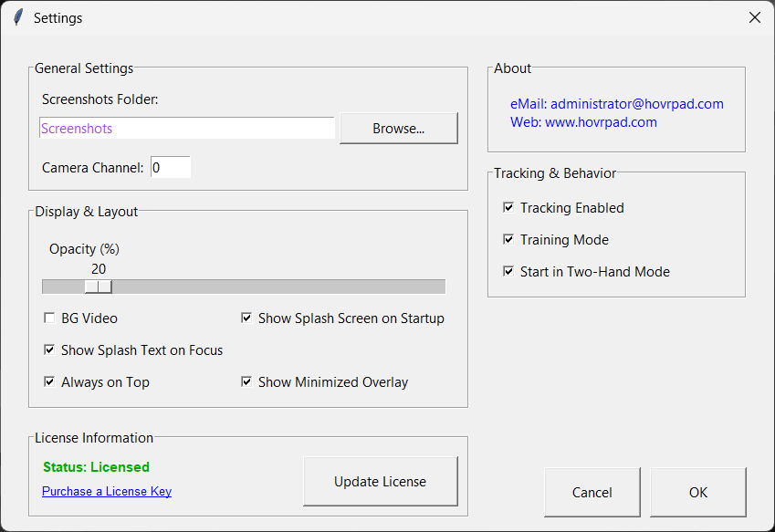The image size is (775, 532).
Task: Click the feather app icon in title bar
Action: point(18,17)
